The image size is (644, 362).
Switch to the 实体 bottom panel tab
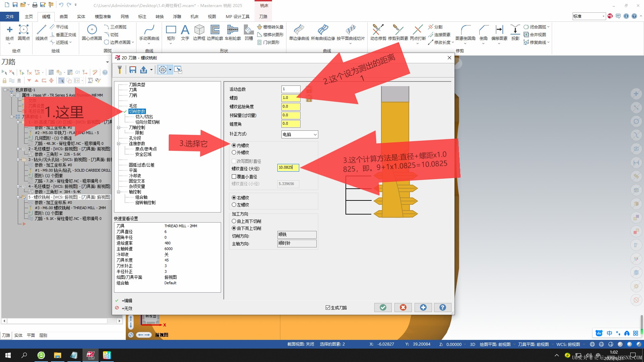[x=18, y=335]
